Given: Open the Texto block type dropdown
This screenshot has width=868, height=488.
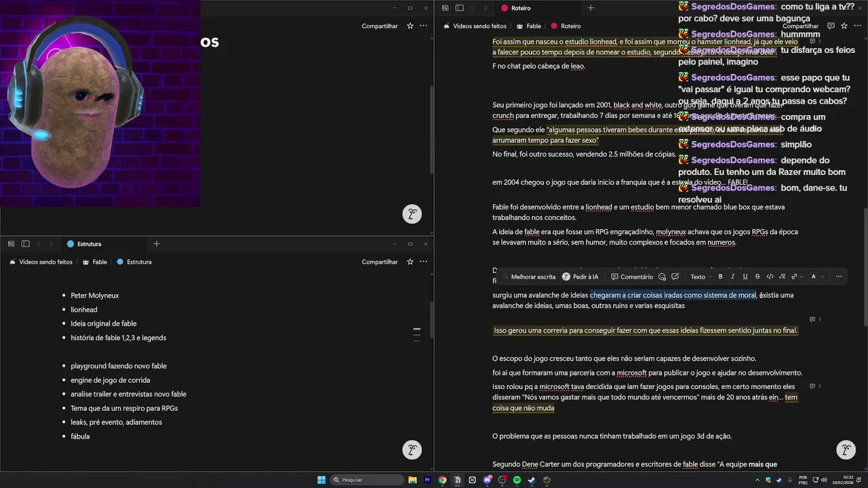Looking at the screenshot, I should click(x=701, y=277).
